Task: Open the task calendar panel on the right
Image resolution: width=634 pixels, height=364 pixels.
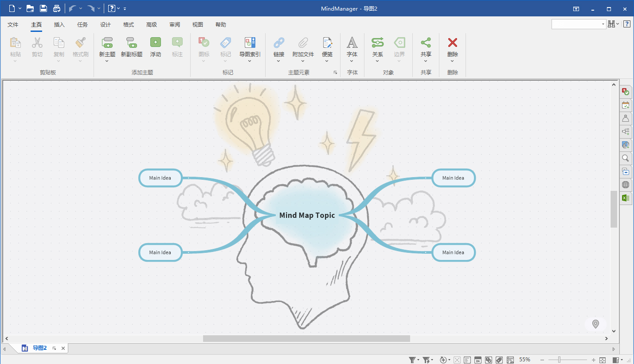Action: coord(625,105)
